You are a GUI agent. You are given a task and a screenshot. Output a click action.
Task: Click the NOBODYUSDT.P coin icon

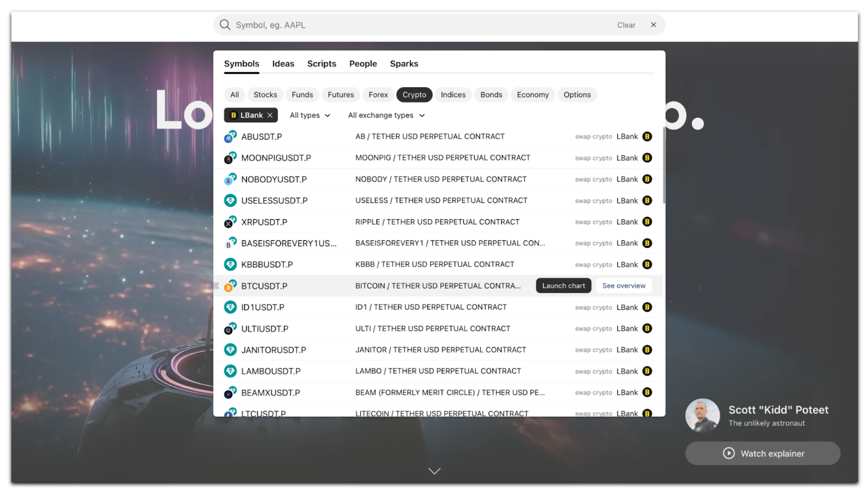(231, 179)
